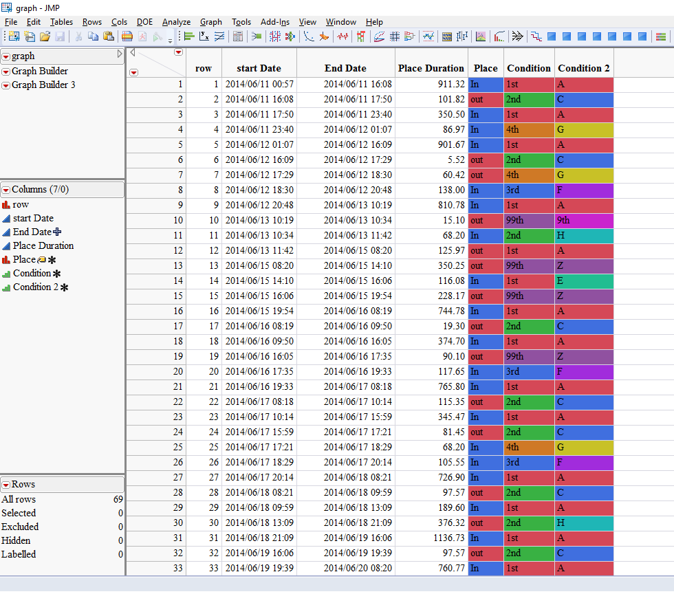
Task: Open the Rows panel red triangle menu
Action: click(6, 484)
